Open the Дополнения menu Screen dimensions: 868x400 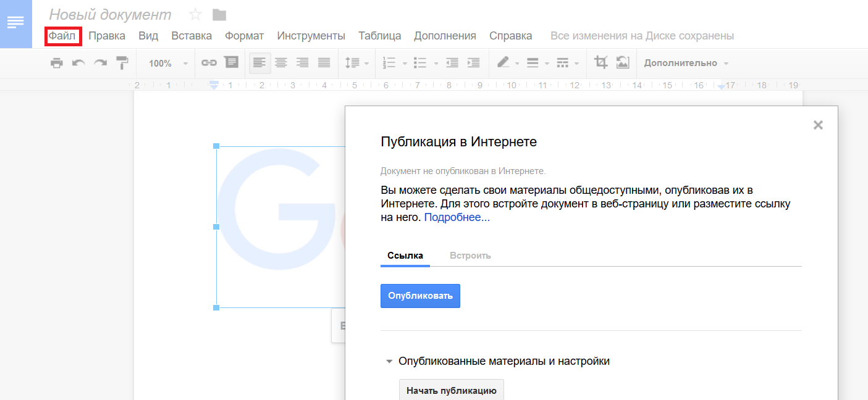pyautogui.click(x=445, y=36)
